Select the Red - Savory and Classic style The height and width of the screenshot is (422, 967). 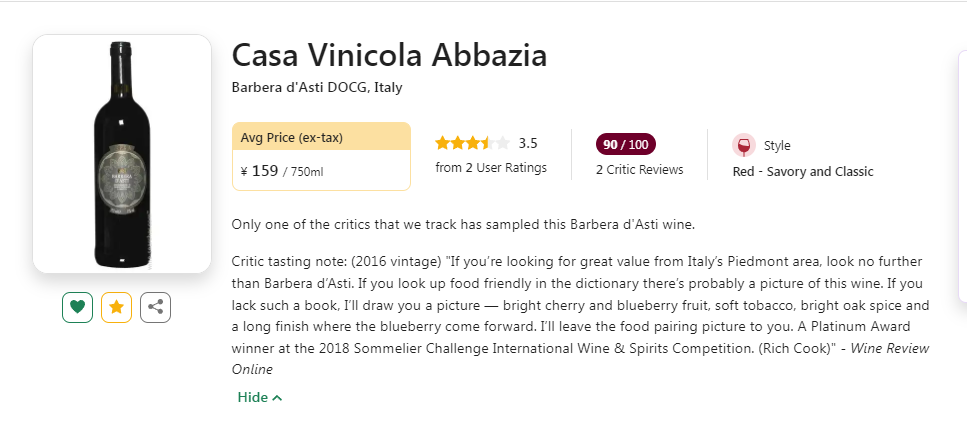pos(803,171)
